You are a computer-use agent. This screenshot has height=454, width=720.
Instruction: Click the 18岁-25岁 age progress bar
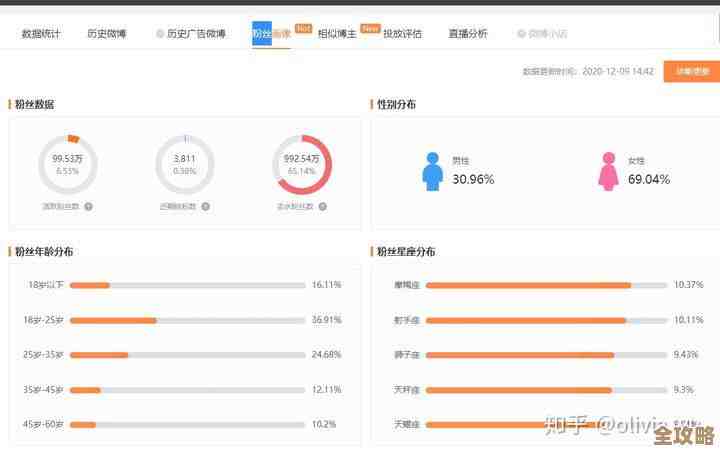click(187, 320)
